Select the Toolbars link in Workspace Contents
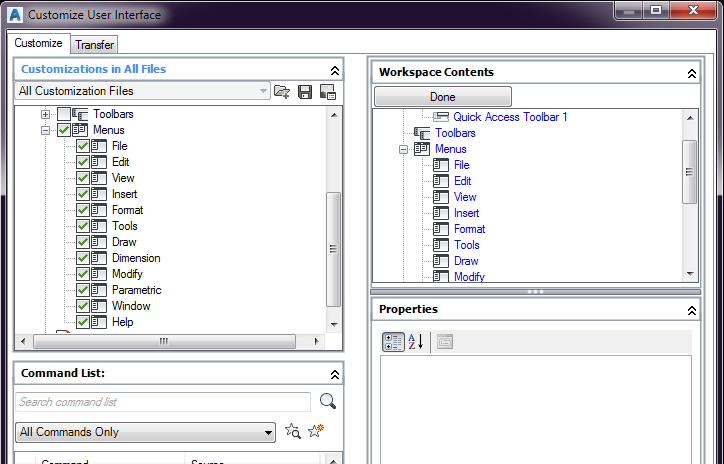The height and width of the screenshot is (464, 724). tap(455, 133)
